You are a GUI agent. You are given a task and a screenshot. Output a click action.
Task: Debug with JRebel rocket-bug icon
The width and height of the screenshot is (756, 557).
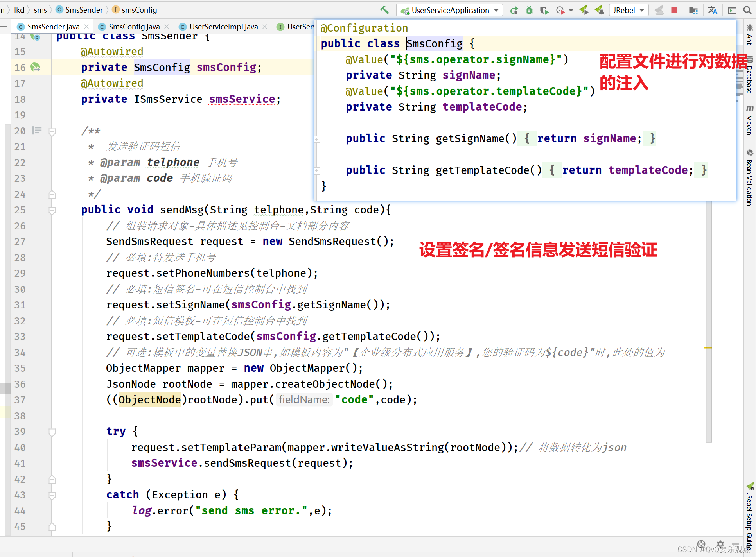[x=599, y=10]
